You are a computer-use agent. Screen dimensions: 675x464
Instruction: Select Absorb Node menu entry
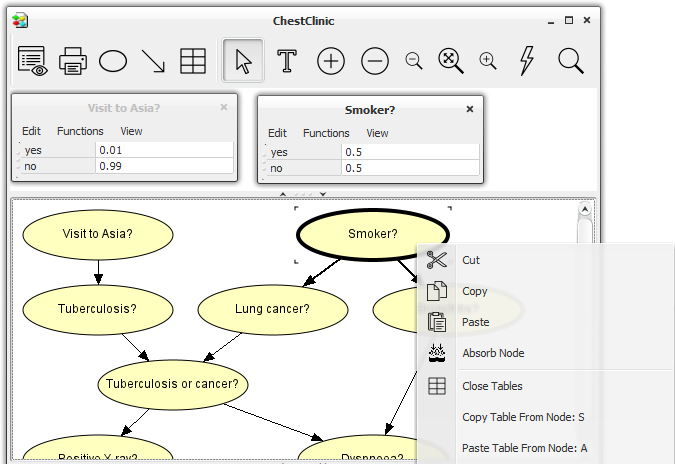[x=493, y=353]
